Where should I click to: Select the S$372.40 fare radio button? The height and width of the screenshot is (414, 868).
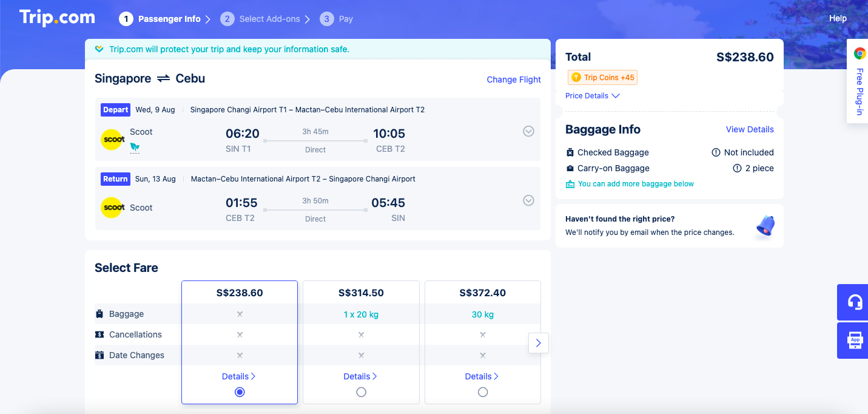[483, 392]
